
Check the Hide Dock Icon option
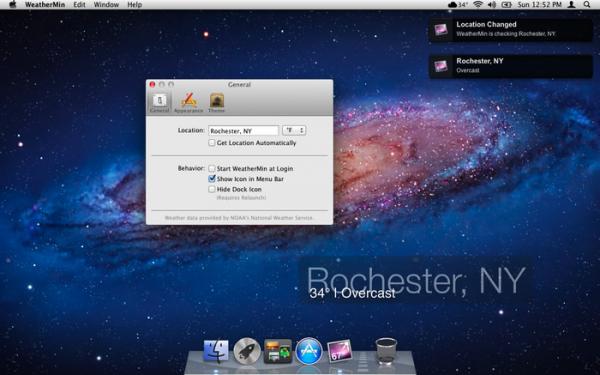(x=212, y=189)
